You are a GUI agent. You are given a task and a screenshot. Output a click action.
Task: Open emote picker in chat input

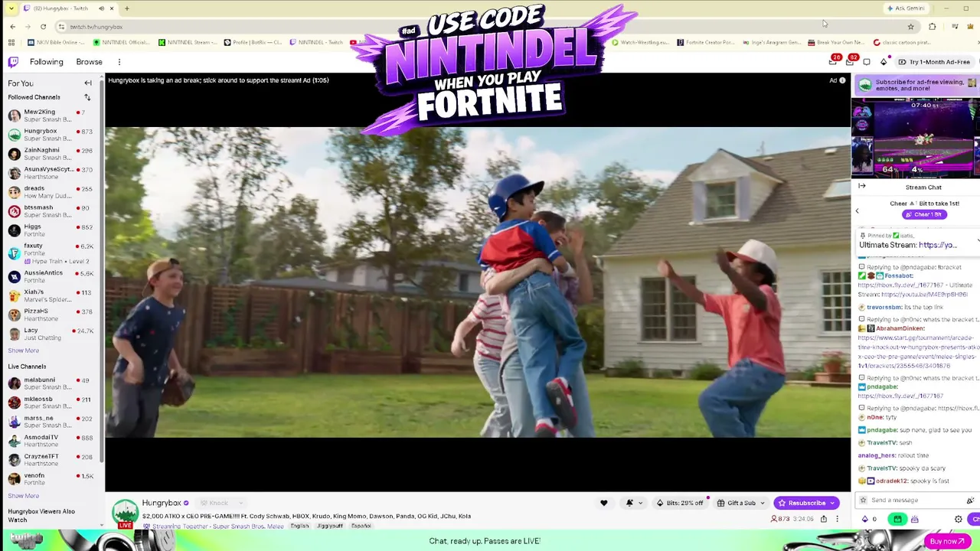point(970,500)
